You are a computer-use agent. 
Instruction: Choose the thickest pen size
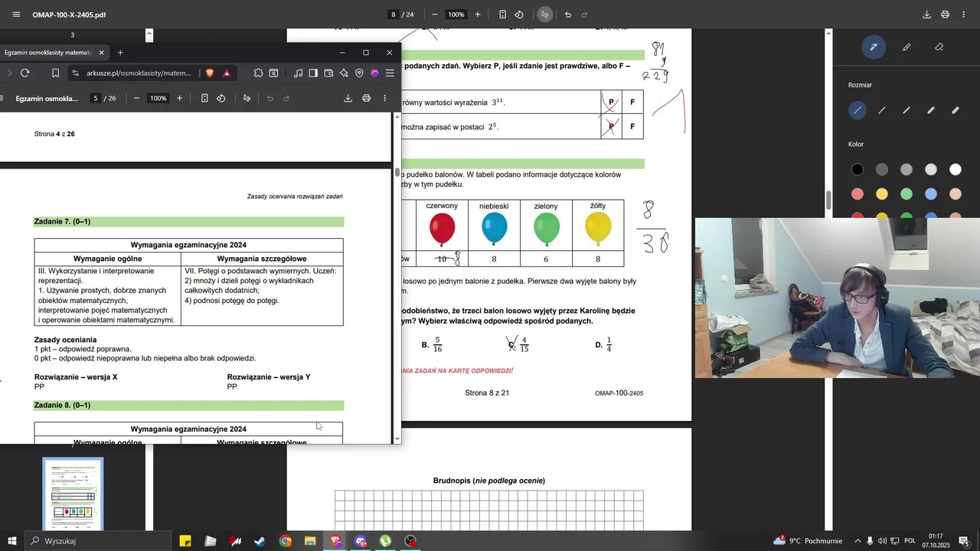(955, 110)
